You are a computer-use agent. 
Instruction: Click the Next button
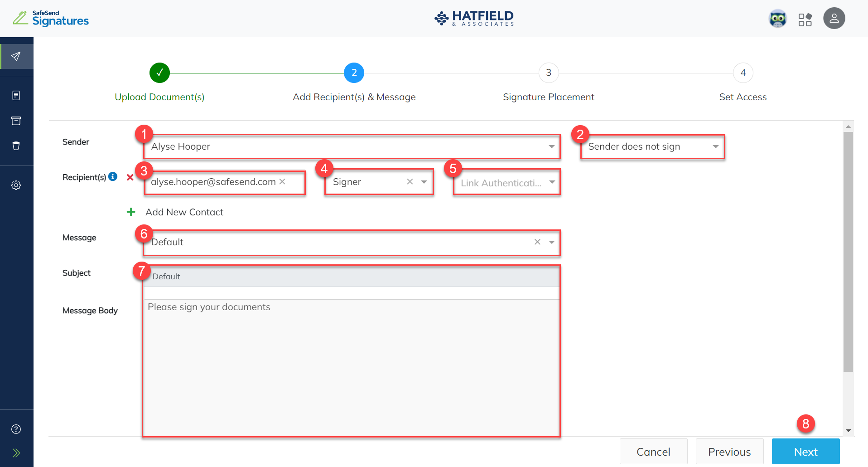coord(805,451)
